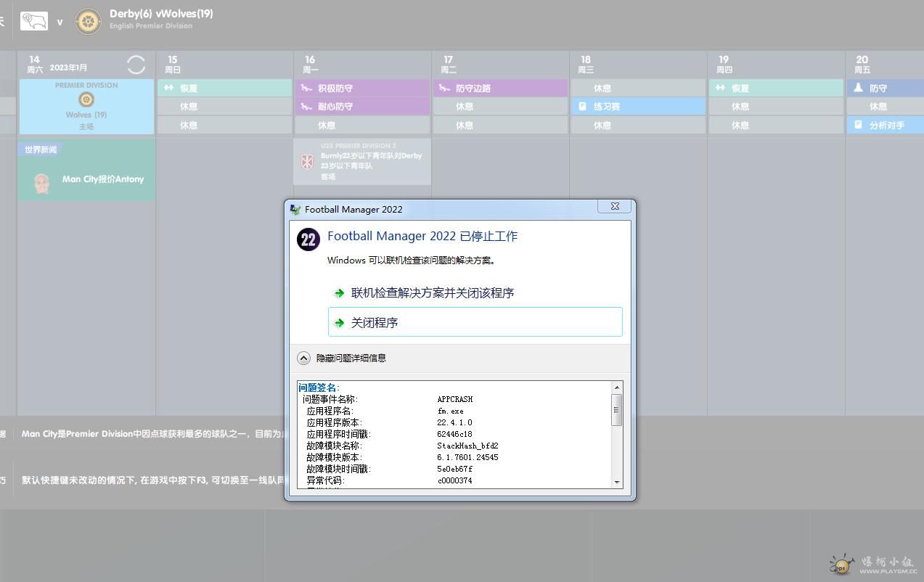Click the APPCRASH event name value

455,399
